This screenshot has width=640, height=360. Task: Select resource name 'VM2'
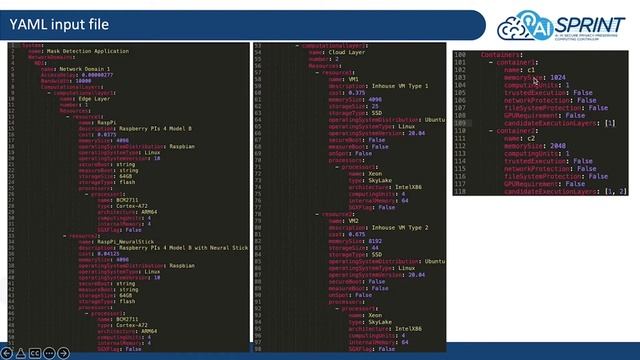pos(353,221)
